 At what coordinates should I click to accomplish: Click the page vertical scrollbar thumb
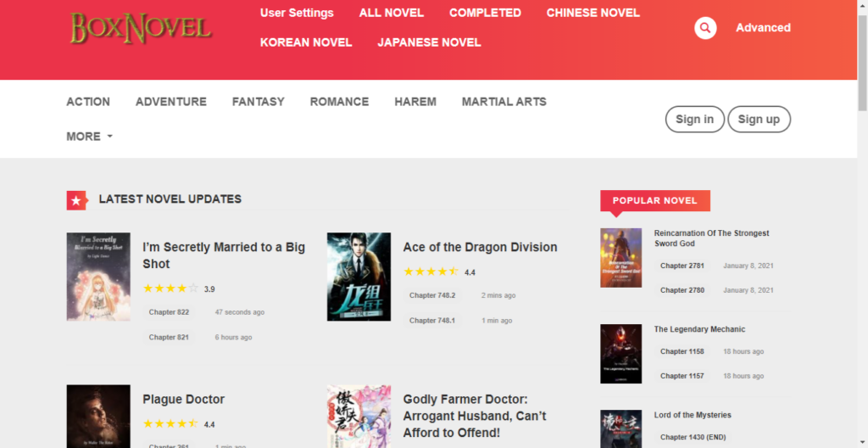pos(862,63)
